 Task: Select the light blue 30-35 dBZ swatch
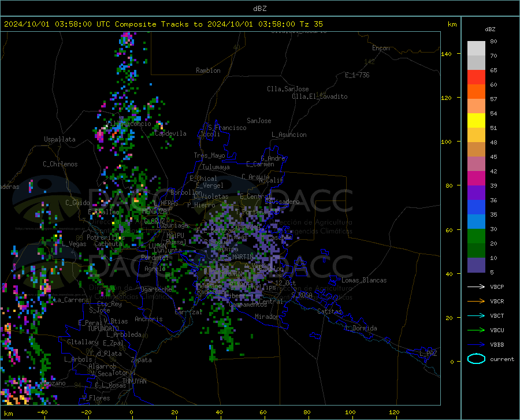(476, 222)
